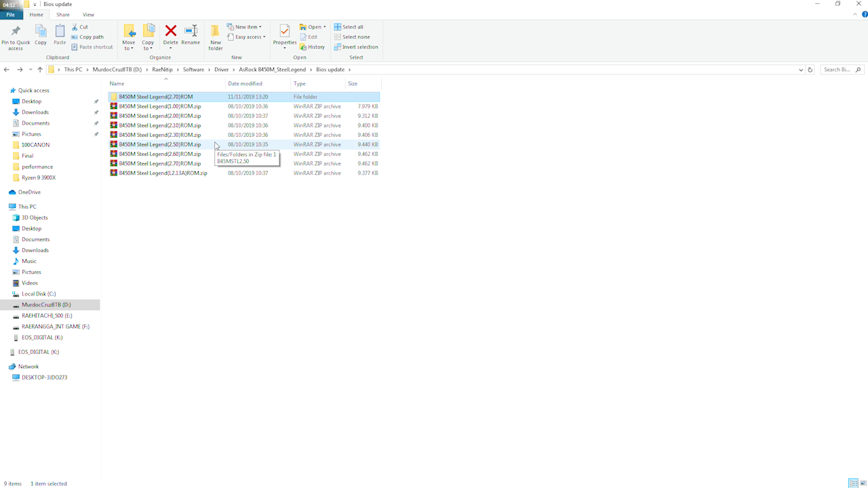Sort files by Type column
Viewport: 868px width, 488px height.
tap(317, 83)
